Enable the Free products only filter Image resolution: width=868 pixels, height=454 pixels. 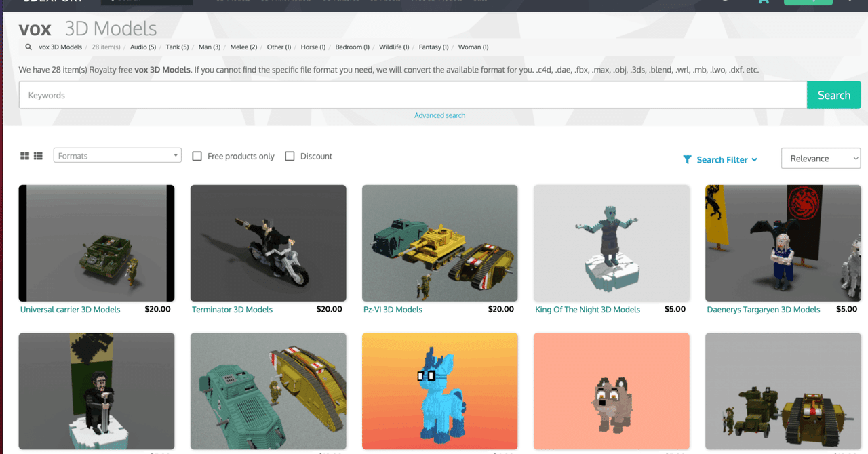pos(197,156)
